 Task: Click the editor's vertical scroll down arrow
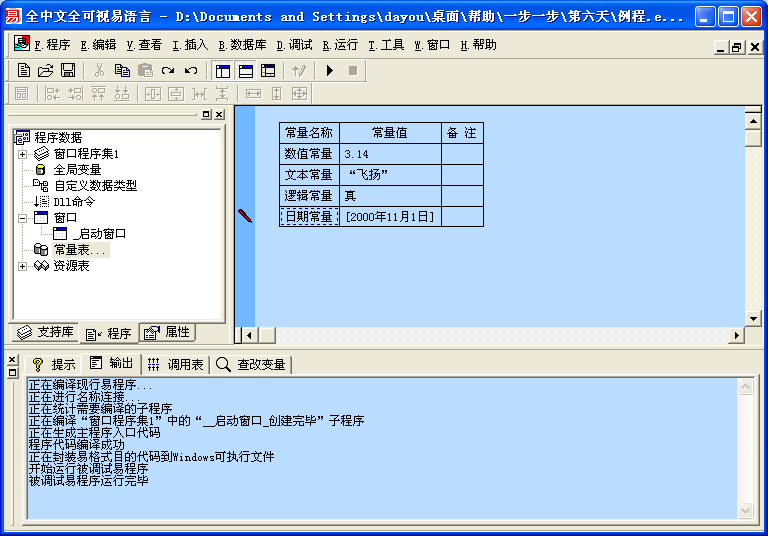(x=753, y=318)
